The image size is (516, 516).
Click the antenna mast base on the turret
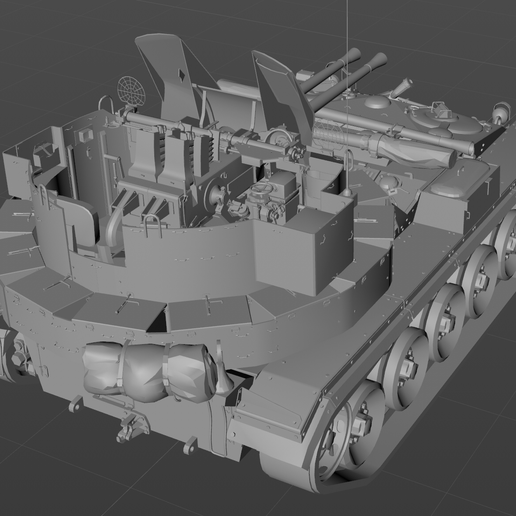click(347, 192)
